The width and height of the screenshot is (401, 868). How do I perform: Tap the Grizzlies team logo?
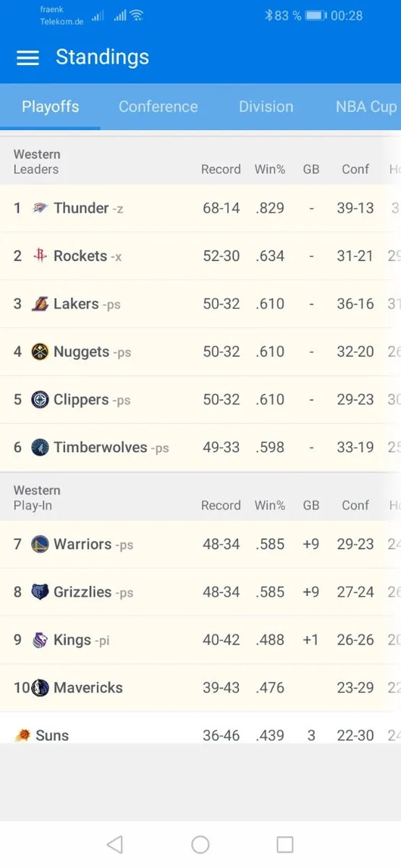tap(40, 592)
